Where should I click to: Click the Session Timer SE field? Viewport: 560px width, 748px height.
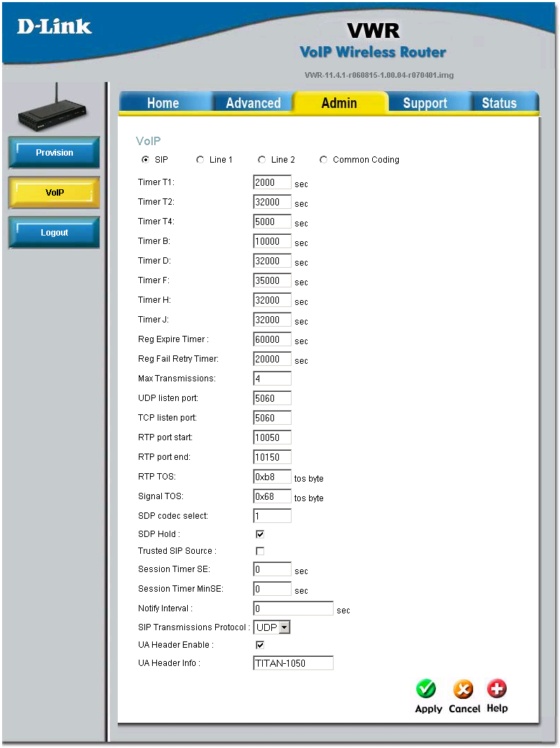coord(272,569)
